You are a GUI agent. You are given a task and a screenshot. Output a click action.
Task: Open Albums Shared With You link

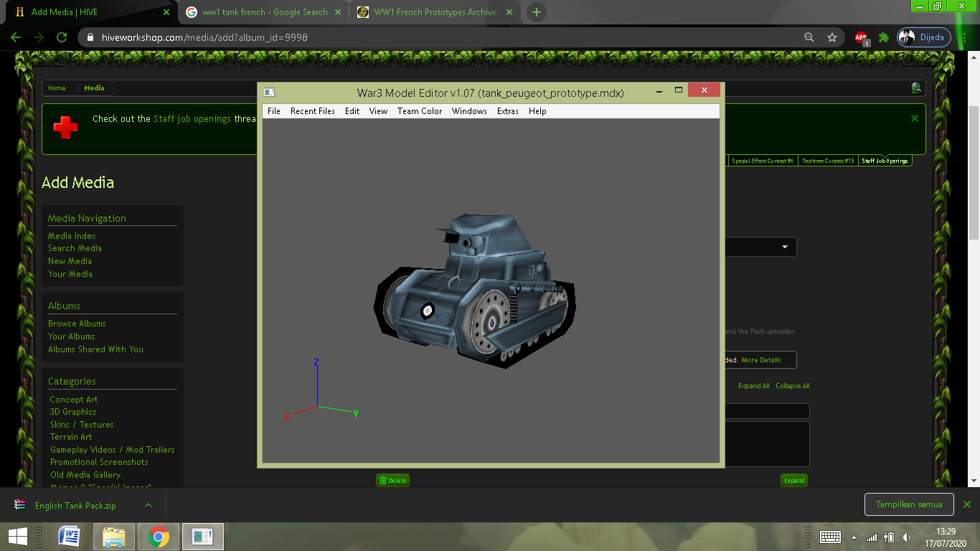tap(95, 349)
